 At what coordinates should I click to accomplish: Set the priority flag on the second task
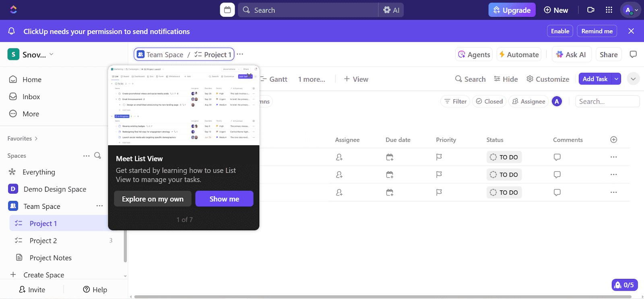click(439, 175)
